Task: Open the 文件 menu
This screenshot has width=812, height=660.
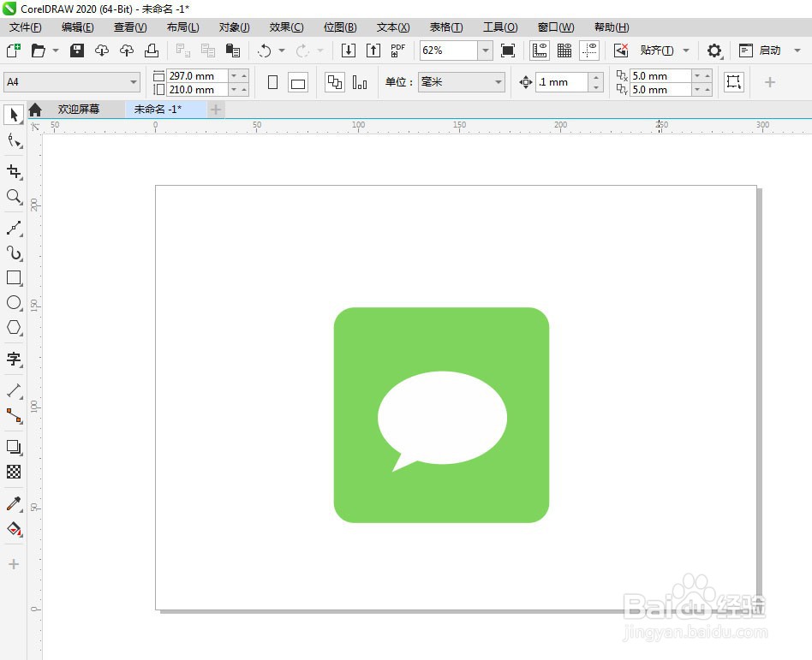Action: click(x=26, y=27)
